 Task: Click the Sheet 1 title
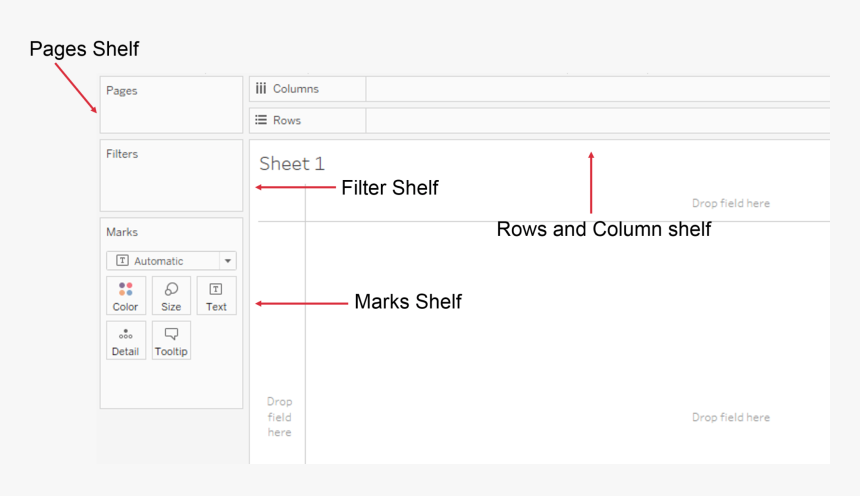coord(292,164)
